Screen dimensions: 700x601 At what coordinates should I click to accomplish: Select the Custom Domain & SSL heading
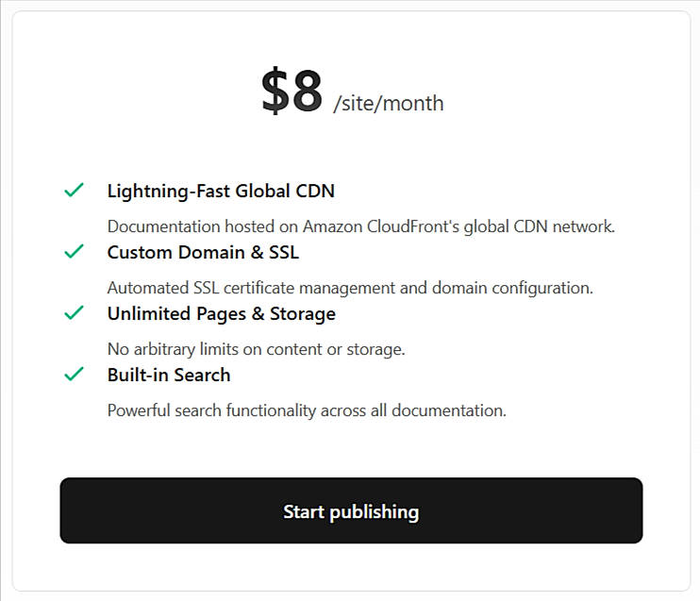(x=203, y=253)
